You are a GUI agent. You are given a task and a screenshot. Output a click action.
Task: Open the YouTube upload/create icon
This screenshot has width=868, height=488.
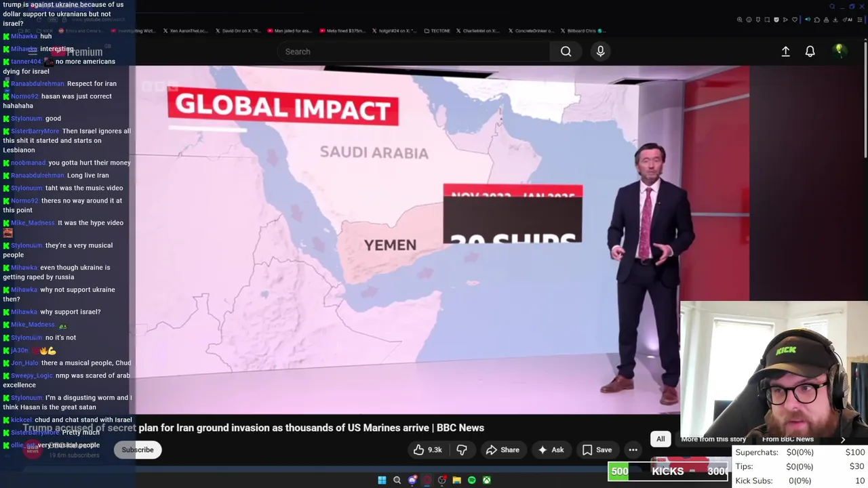tap(785, 52)
